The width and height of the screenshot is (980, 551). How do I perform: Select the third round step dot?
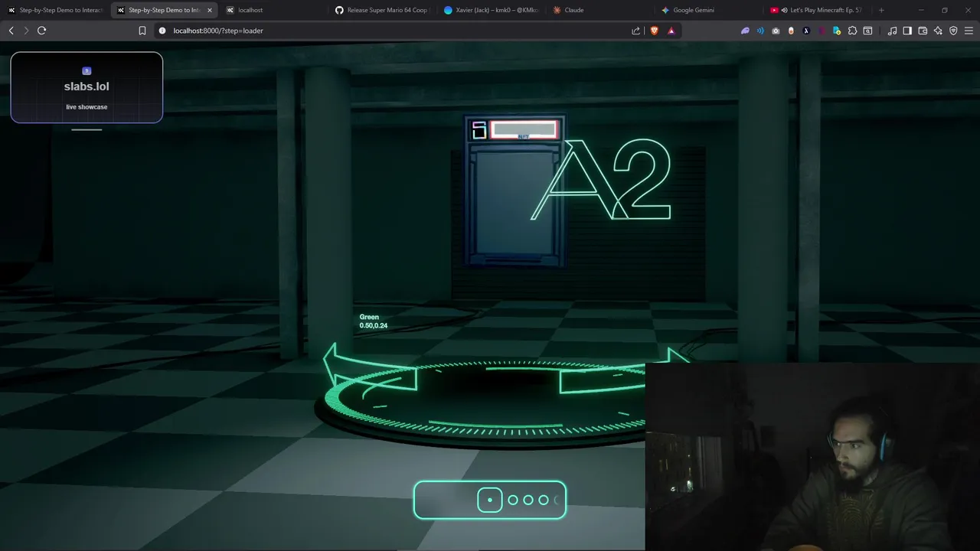[544, 500]
